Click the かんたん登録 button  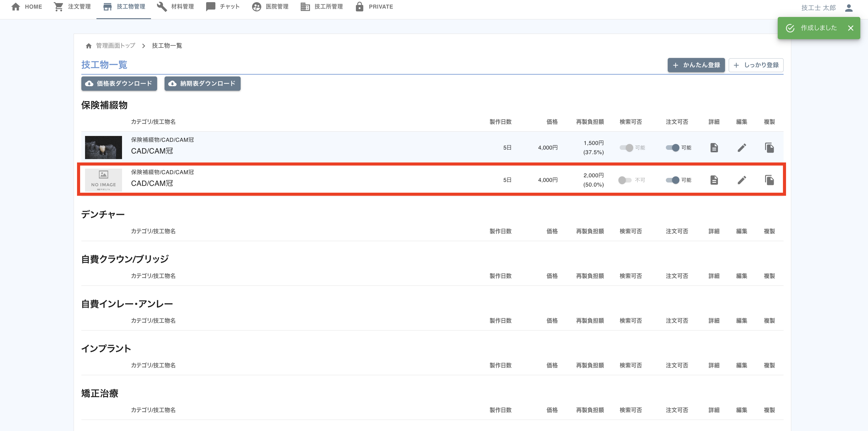click(696, 65)
